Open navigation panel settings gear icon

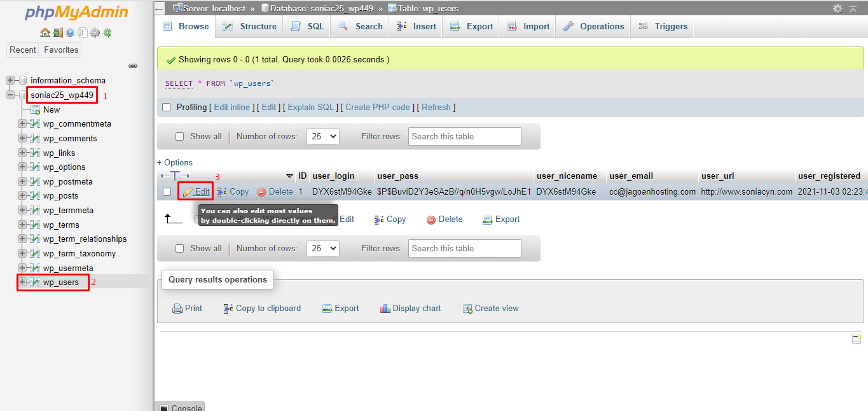point(95,32)
